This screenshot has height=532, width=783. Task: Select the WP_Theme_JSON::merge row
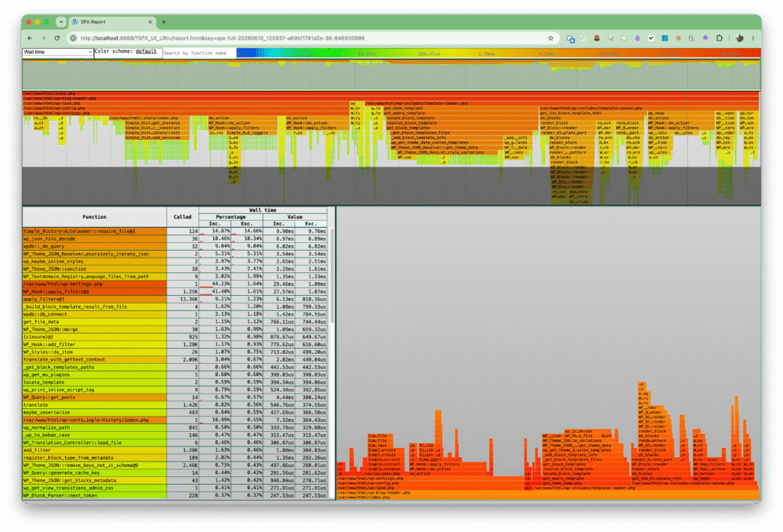(x=175, y=329)
